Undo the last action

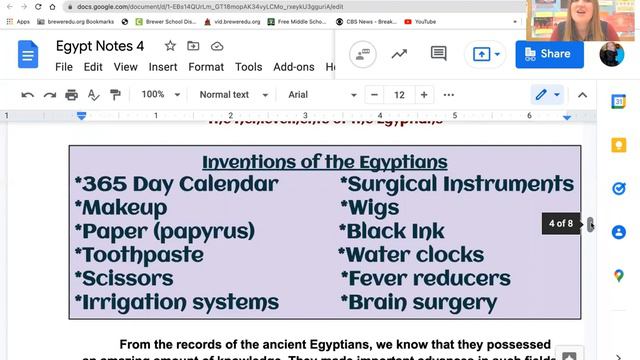(27, 95)
